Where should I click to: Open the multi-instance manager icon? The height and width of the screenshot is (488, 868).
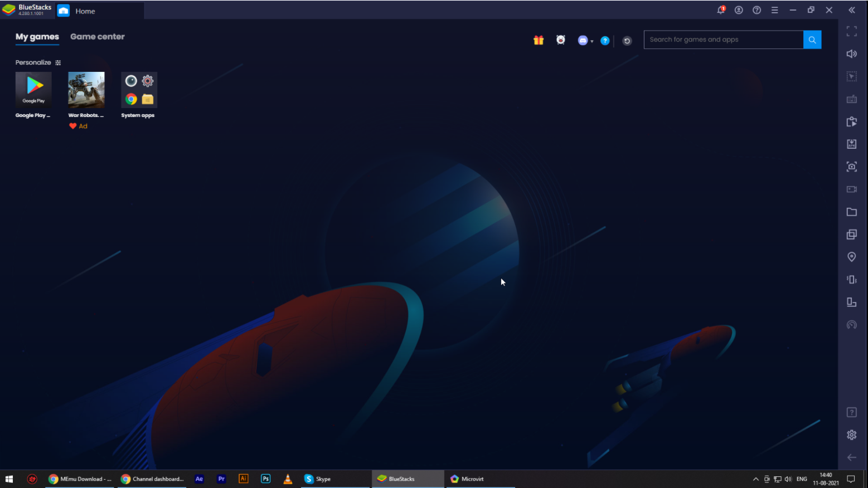pos(851,234)
